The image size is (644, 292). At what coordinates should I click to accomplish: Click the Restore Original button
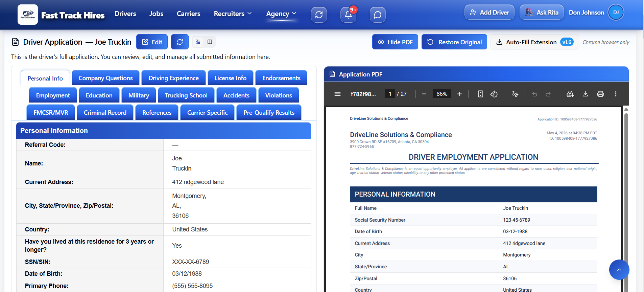click(454, 42)
